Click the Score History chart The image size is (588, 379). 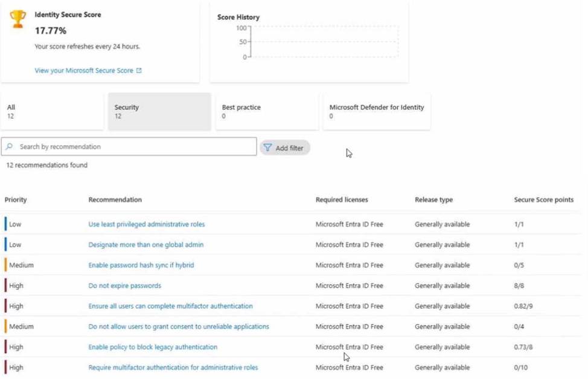coord(324,42)
